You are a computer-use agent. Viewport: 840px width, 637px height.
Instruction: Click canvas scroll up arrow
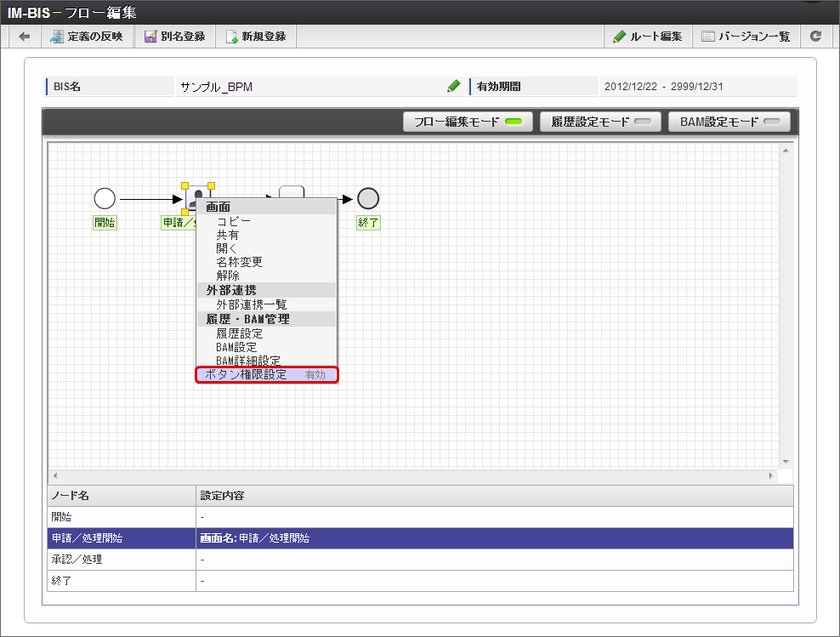point(786,151)
